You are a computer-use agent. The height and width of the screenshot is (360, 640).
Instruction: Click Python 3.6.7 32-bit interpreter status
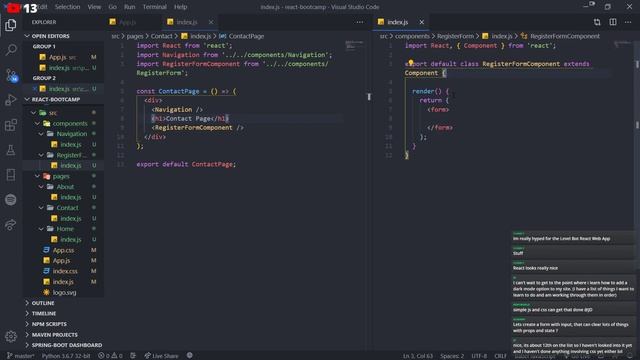(66, 356)
